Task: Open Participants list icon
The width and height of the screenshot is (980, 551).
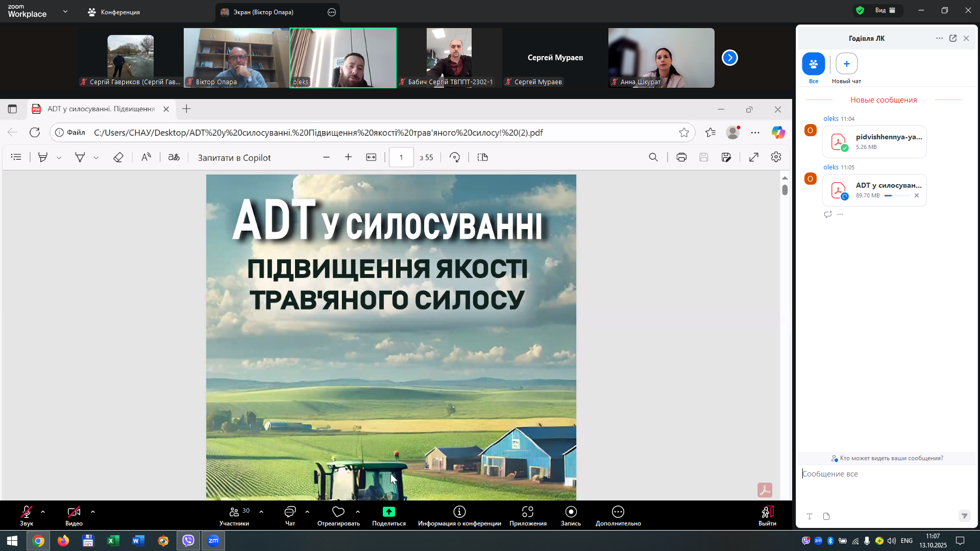Action: (x=234, y=512)
